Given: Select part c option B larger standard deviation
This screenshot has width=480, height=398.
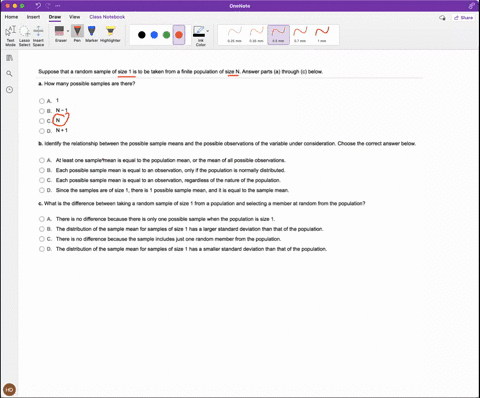Looking at the screenshot, I should pyautogui.click(x=42, y=229).
